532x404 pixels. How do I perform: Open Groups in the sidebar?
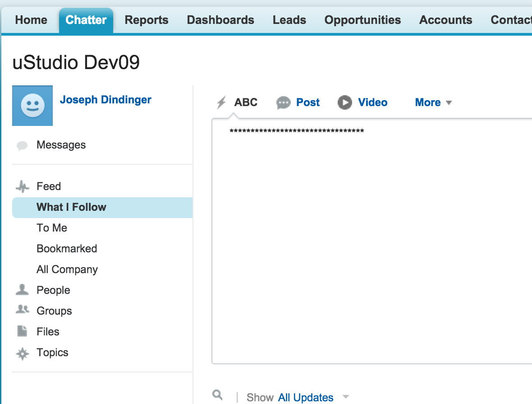[54, 311]
